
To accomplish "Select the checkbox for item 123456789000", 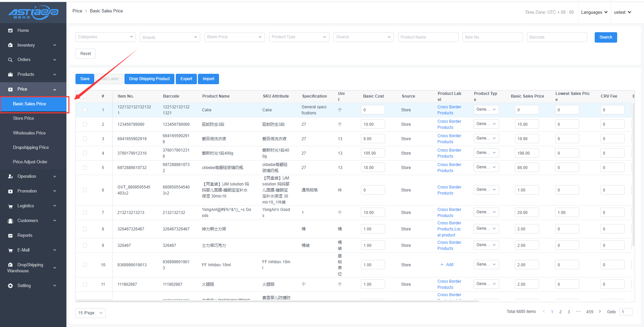I will (x=85, y=124).
